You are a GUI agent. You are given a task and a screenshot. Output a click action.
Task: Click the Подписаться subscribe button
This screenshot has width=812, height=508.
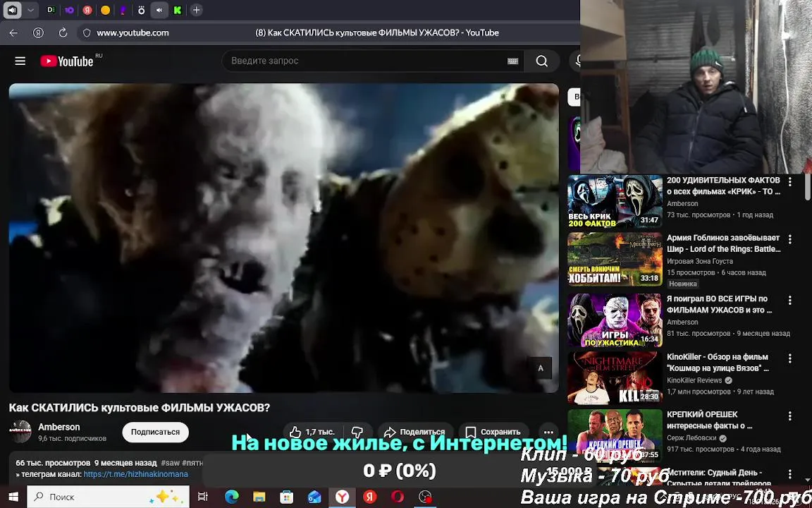[155, 432]
